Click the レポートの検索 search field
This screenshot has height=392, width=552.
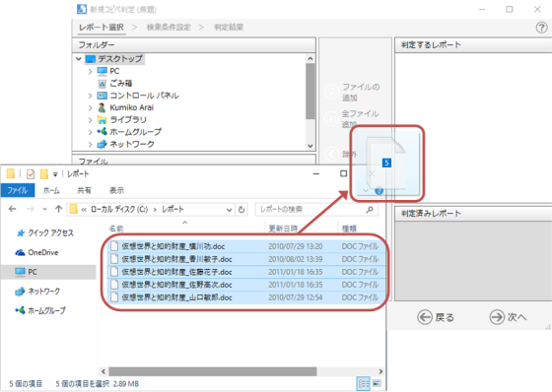(311, 210)
